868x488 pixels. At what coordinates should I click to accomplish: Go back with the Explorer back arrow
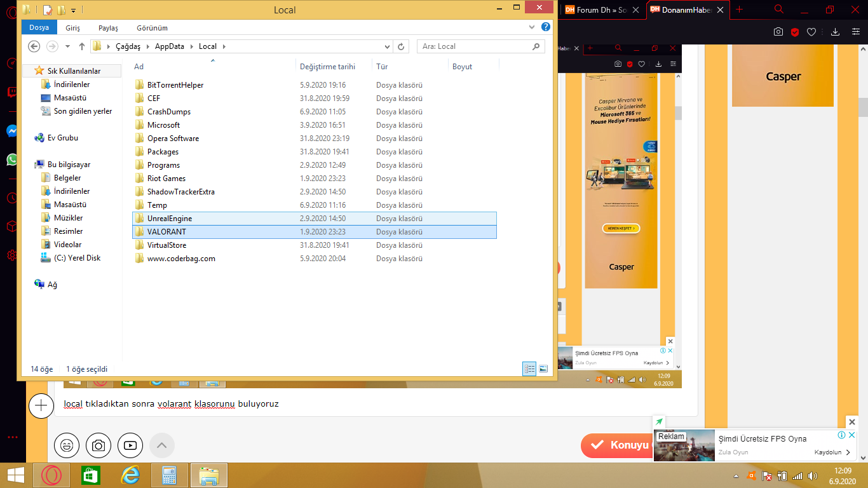click(x=34, y=46)
